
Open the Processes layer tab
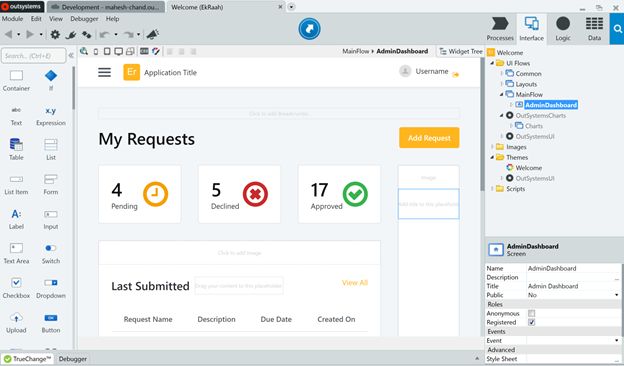point(500,29)
